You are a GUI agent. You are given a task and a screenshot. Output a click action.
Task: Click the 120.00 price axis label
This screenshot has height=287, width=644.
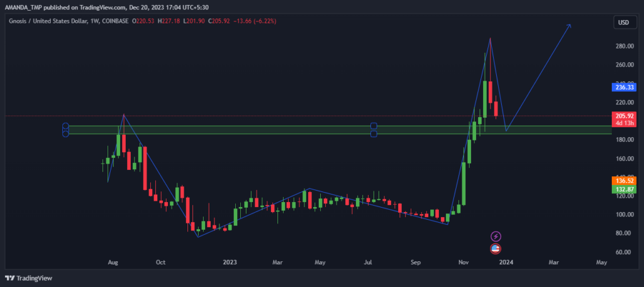(623, 196)
